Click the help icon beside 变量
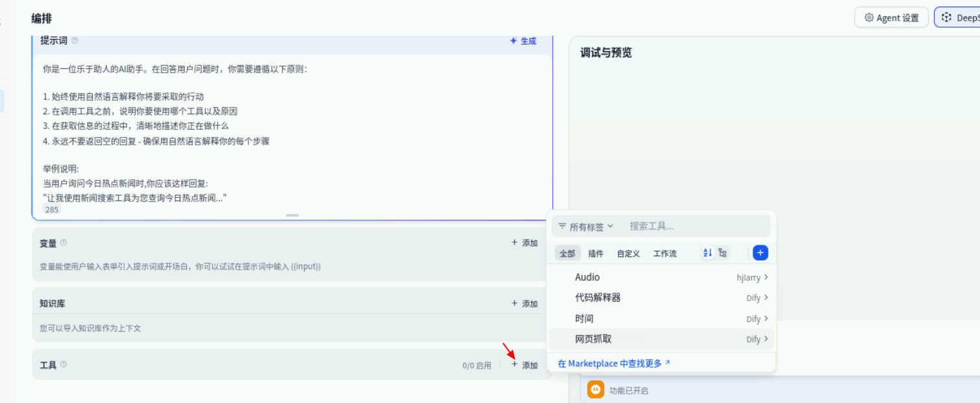The image size is (980, 403). [x=64, y=243]
